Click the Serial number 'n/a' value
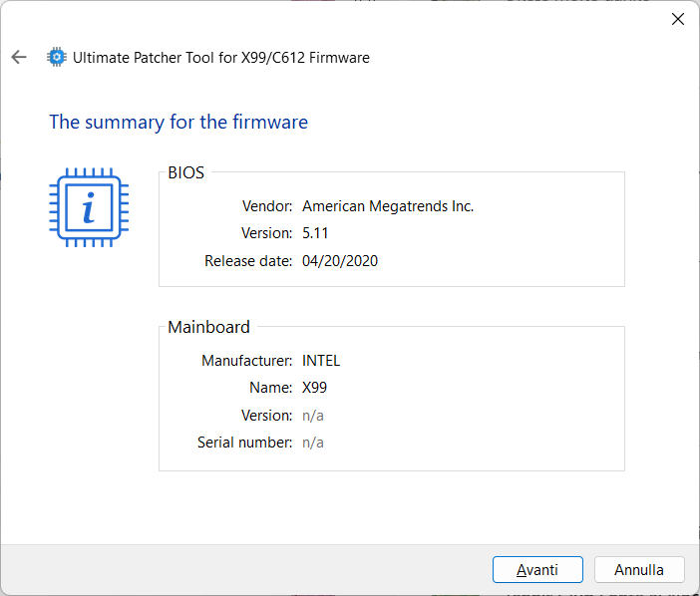 point(313,443)
